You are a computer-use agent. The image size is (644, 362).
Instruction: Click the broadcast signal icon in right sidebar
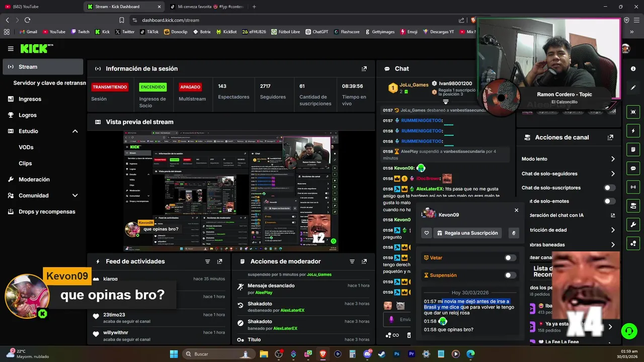[633, 187]
